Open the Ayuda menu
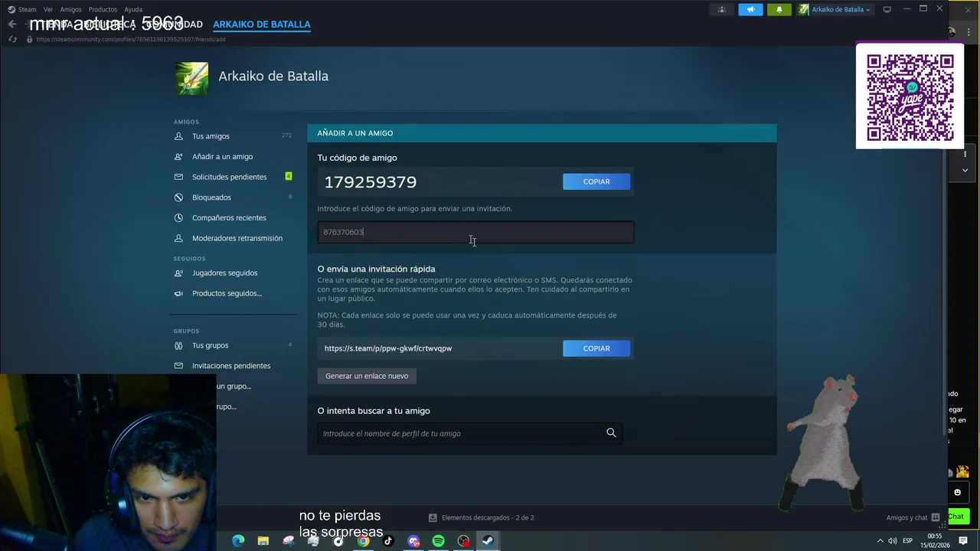The width and height of the screenshot is (980, 551). point(133,9)
